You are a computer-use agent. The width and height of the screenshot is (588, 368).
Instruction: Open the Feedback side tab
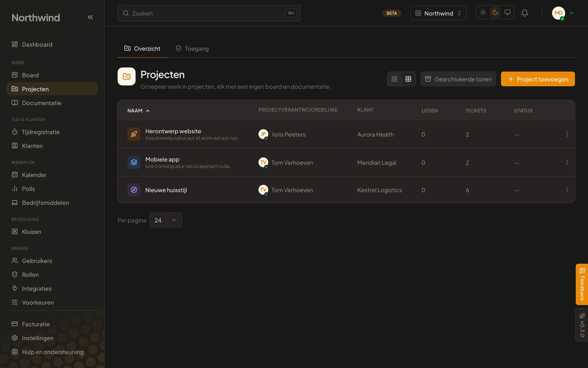[x=582, y=284]
